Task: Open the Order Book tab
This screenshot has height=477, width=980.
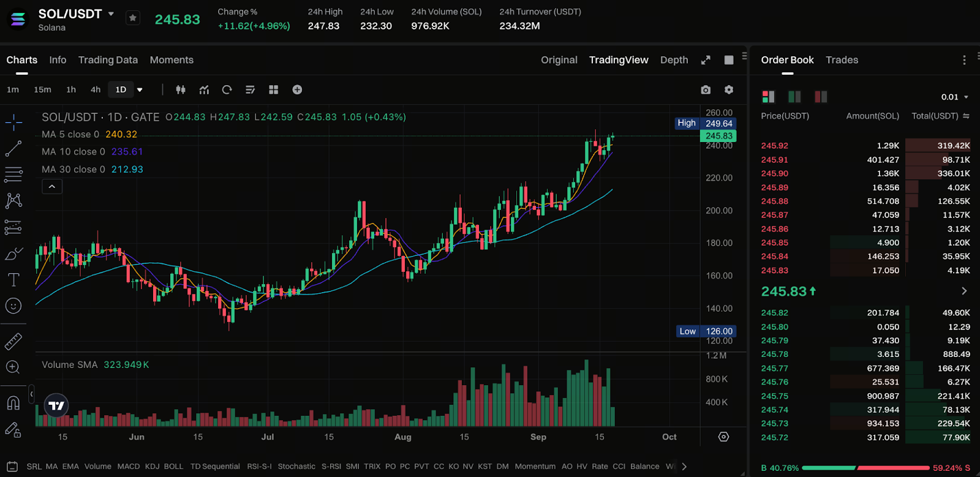Action: pos(787,60)
